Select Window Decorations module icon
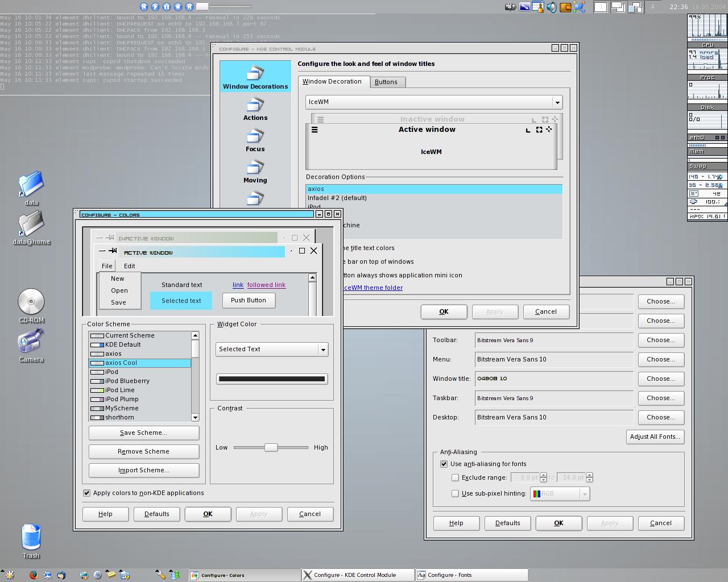This screenshot has width=728, height=582. pos(255,77)
